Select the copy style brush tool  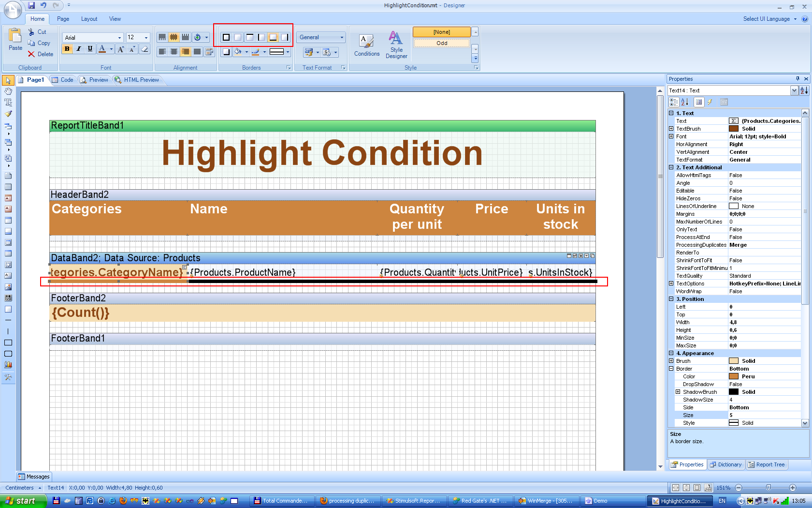pyautogui.click(x=8, y=114)
